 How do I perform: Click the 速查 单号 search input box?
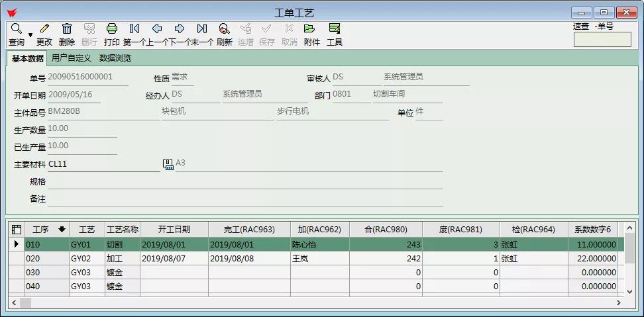click(x=602, y=40)
